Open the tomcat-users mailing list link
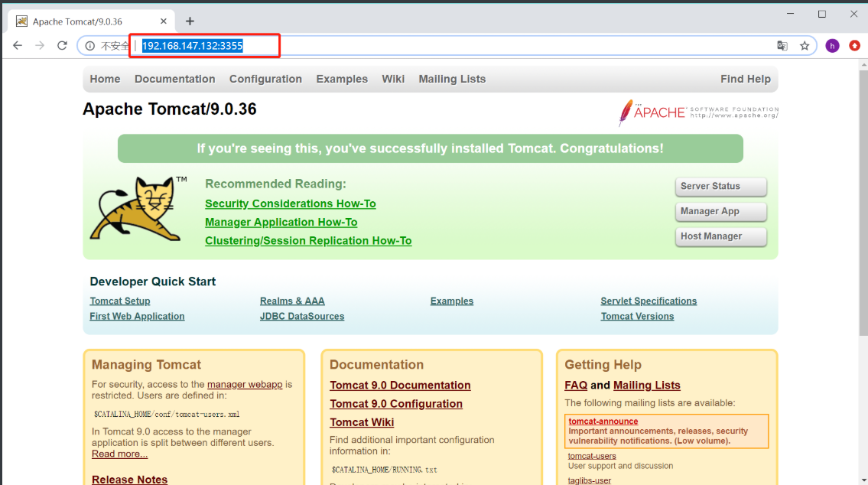The image size is (868, 485). [x=592, y=456]
